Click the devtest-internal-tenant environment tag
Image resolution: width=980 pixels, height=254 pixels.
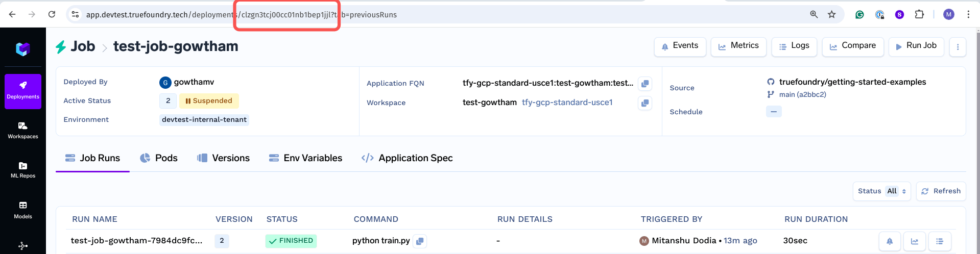coord(204,120)
